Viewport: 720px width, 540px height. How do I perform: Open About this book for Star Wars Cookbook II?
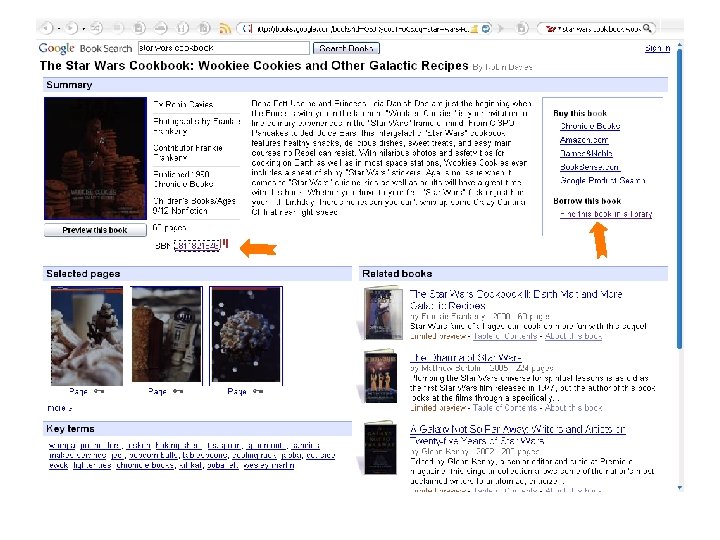[x=573, y=336]
